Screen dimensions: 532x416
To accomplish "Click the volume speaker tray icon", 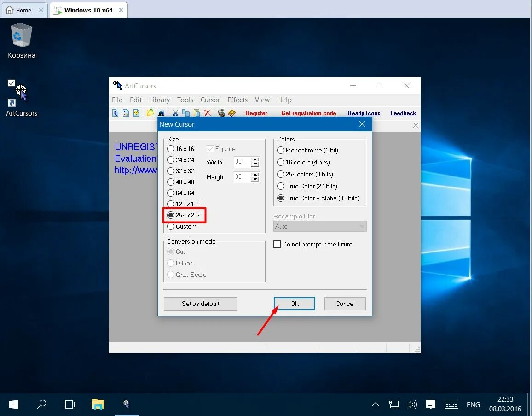I will point(412,404).
